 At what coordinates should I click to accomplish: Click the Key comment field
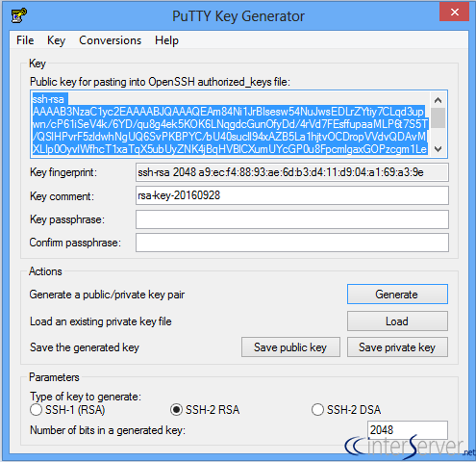tap(292, 195)
